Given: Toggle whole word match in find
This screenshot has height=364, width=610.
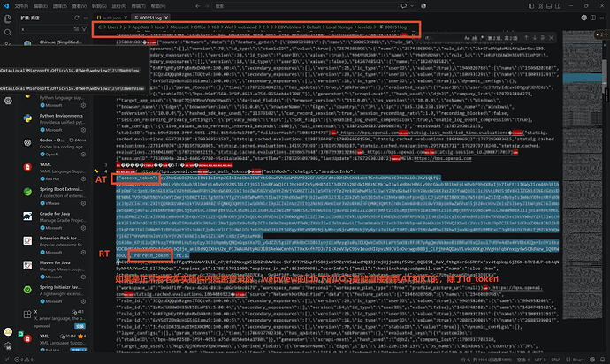Looking at the screenshot, I should coord(475,38).
